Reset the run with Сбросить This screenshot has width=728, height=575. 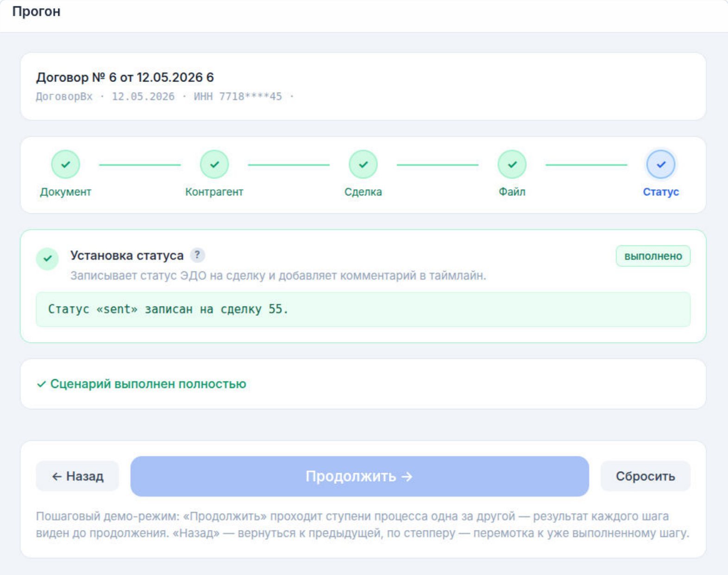coord(645,476)
